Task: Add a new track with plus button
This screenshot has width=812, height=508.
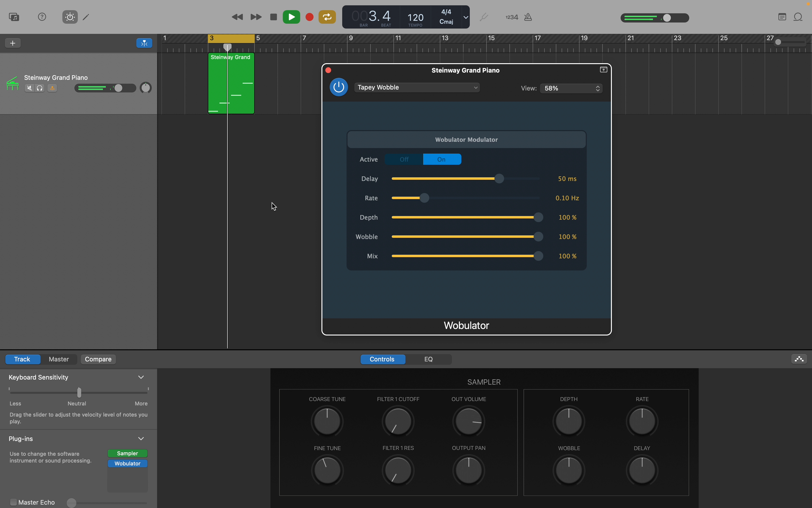Action: point(13,43)
